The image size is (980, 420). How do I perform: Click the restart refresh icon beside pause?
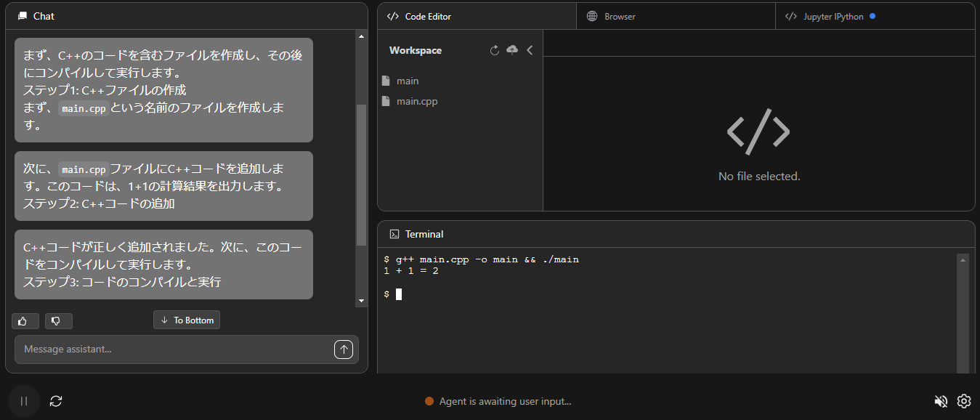coord(56,401)
